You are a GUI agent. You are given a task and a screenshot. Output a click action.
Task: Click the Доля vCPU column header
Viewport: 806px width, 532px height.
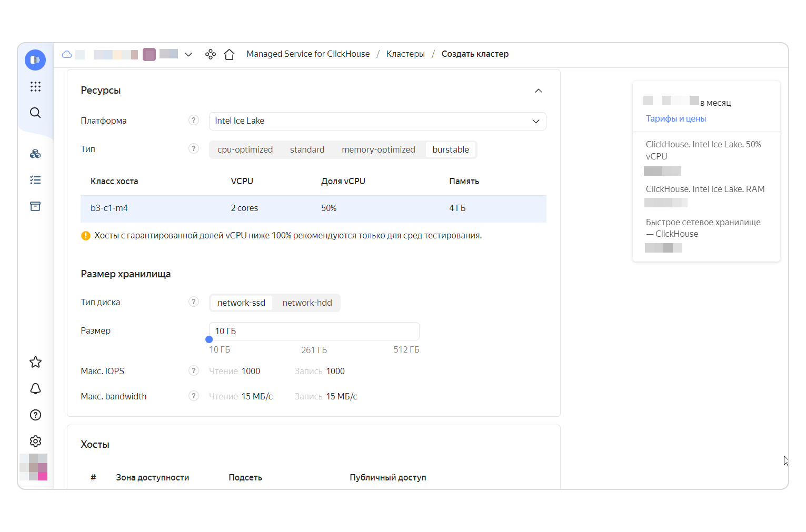pos(343,182)
